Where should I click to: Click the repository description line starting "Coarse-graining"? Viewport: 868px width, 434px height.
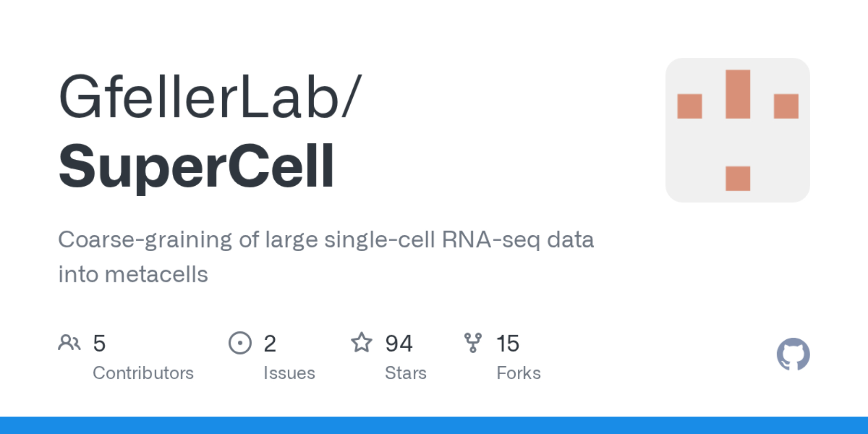pos(326,240)
